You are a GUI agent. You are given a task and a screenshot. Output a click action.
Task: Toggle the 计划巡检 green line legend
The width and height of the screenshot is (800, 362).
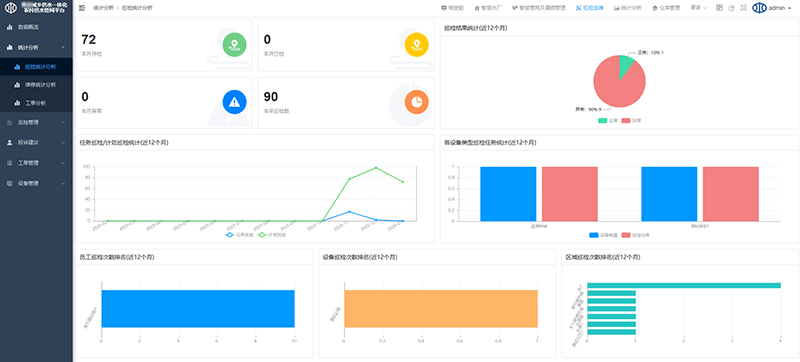[270, 235]
